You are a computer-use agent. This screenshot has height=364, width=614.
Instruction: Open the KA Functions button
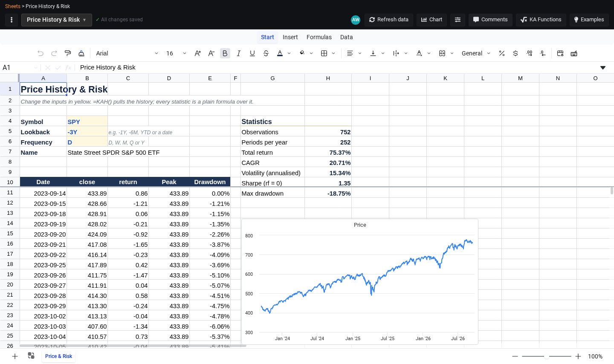[541, 20]
